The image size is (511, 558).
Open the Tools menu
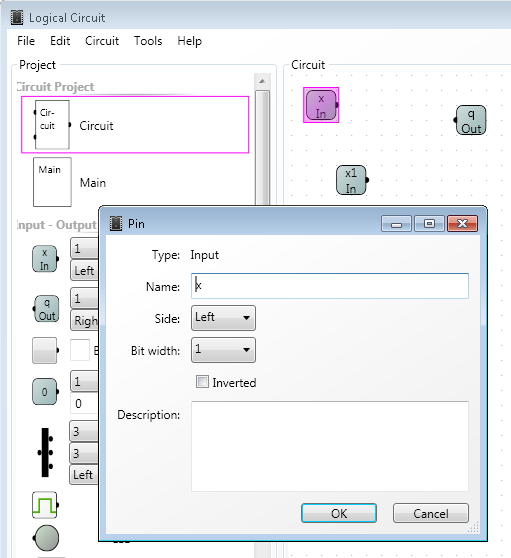pos(148,41)
